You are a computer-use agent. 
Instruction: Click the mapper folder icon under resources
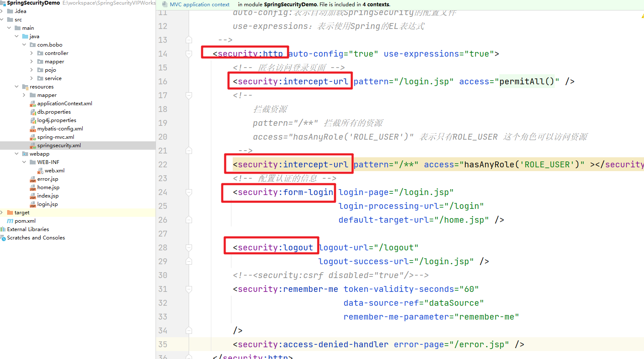click(x=33, y=95)
